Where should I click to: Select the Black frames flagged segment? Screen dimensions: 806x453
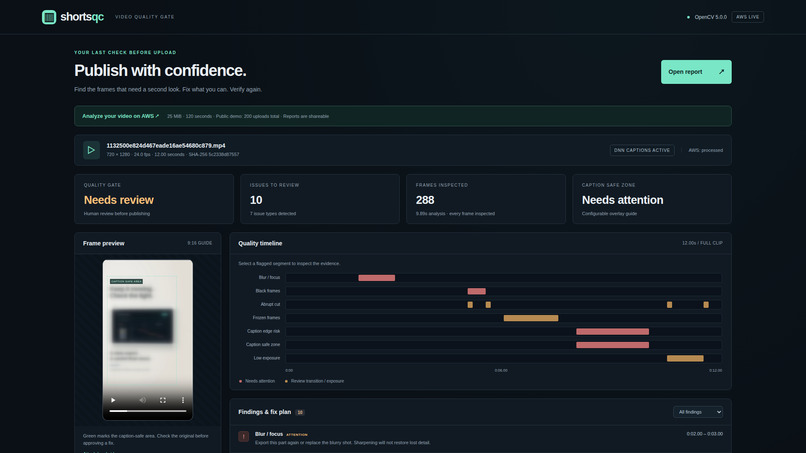click(477, 291)
